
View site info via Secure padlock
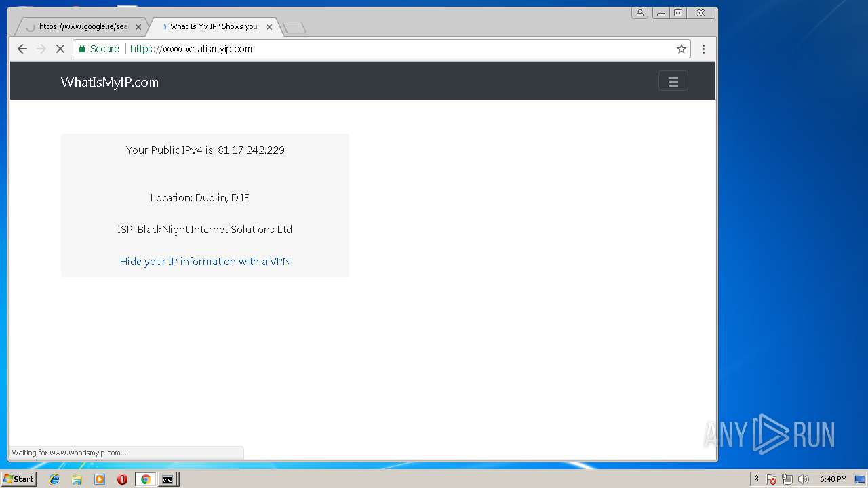point(99,49)
